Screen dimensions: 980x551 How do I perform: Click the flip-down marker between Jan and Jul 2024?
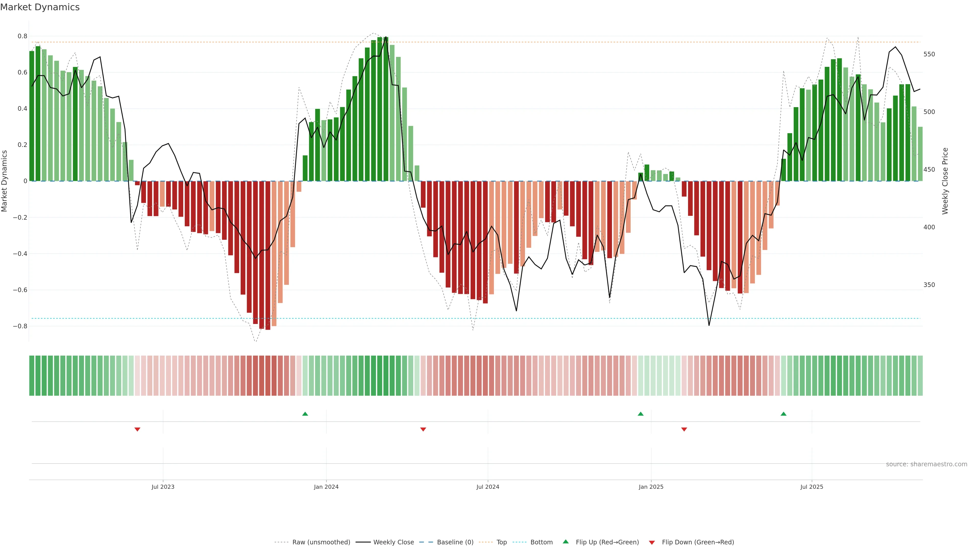tap(423, 429)
